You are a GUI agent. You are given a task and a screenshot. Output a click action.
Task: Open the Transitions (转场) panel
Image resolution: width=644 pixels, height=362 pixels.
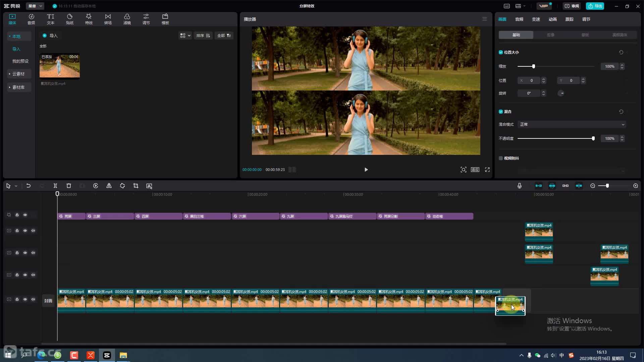[108, 19]
